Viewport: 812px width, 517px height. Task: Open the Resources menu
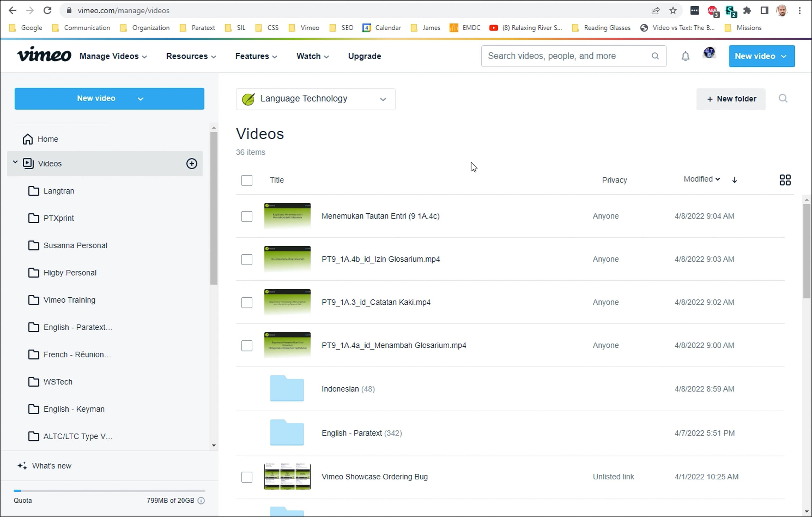191,56
